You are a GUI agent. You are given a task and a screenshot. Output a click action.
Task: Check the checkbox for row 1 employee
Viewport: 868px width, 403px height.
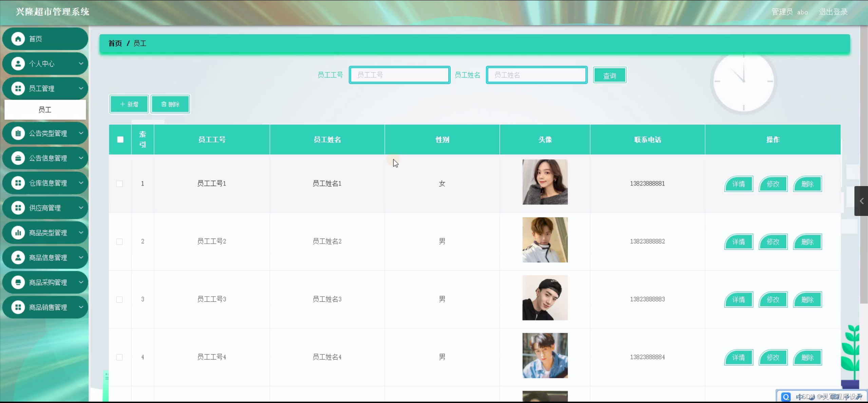119,184
